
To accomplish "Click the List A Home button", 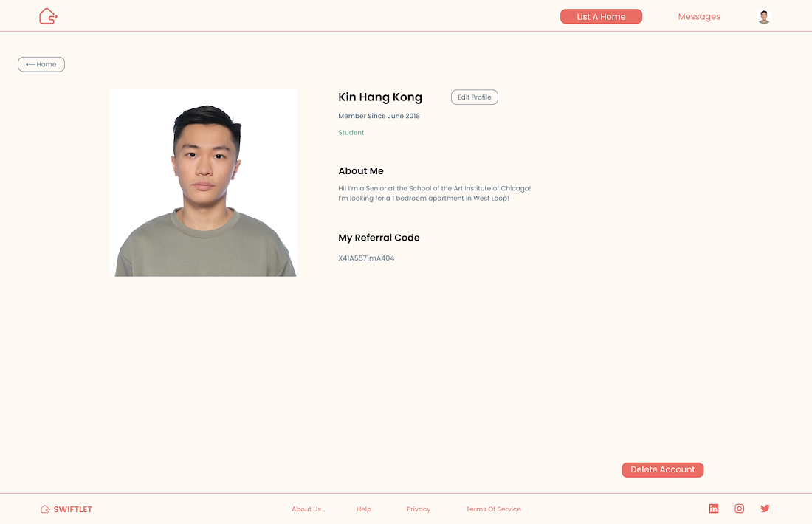I will 601,16.
